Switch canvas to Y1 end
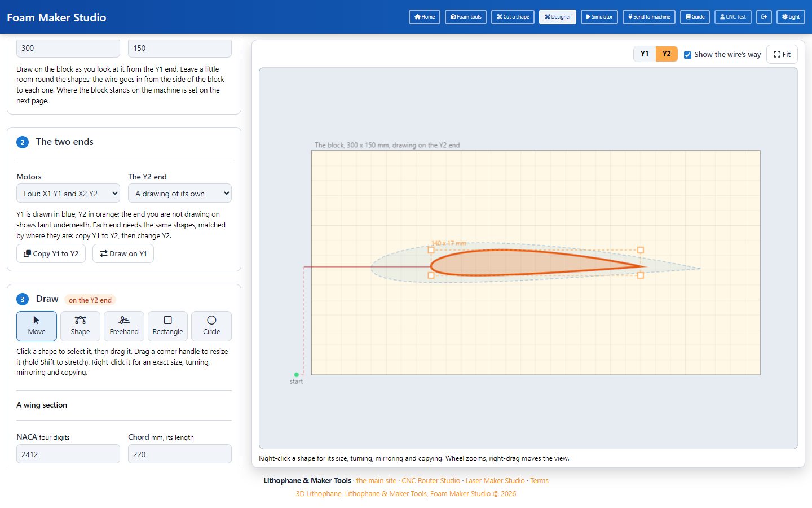The width and height of the screenshot is (812, 508). pyautogui.click(x=645, y=54)
